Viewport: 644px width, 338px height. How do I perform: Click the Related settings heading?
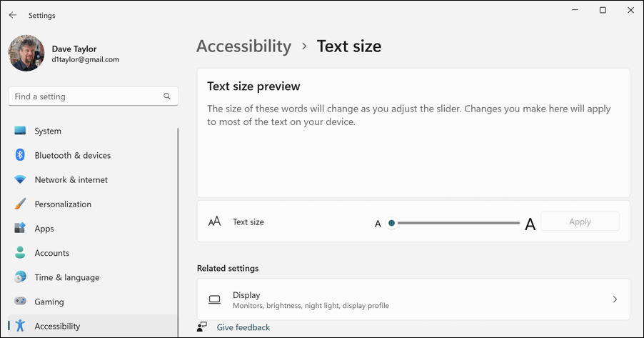click(228, 268)
